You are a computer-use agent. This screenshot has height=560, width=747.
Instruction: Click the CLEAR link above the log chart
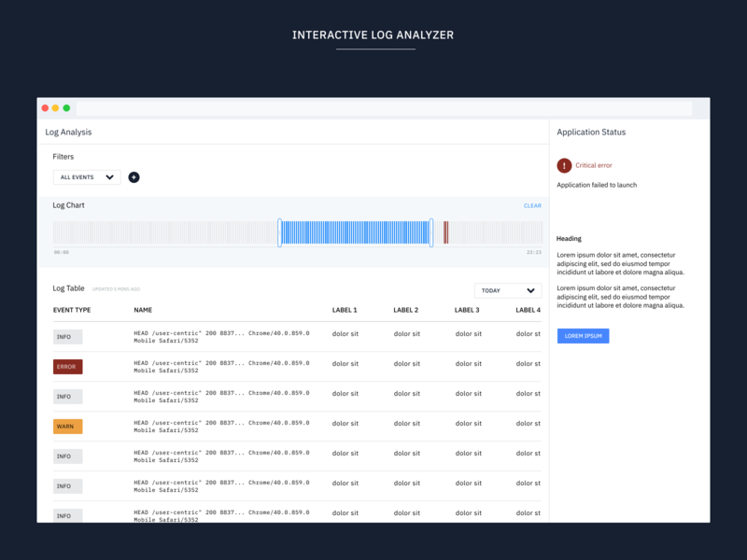[531, 205]
